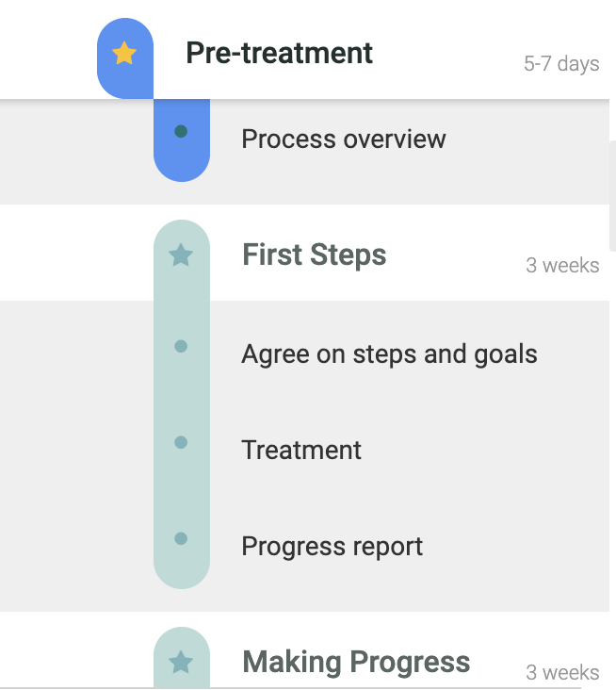Open the Process overview step

coord(344,140)
